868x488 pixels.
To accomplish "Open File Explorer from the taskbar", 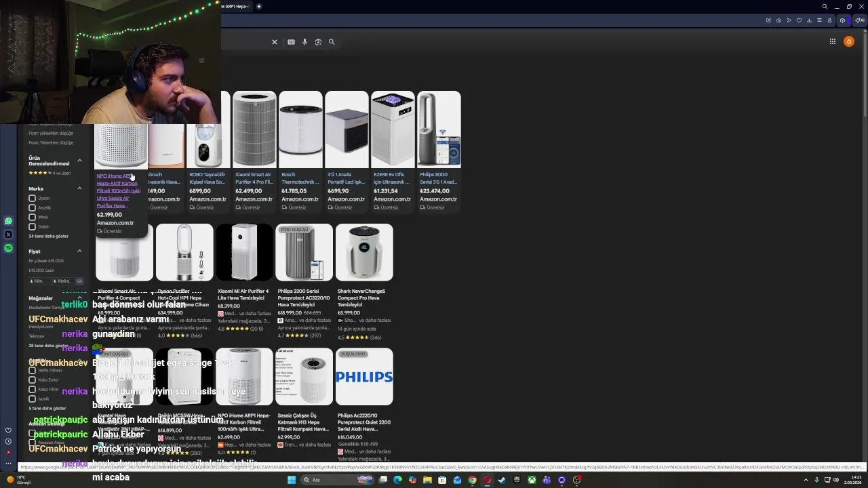I will pos(427,480).
